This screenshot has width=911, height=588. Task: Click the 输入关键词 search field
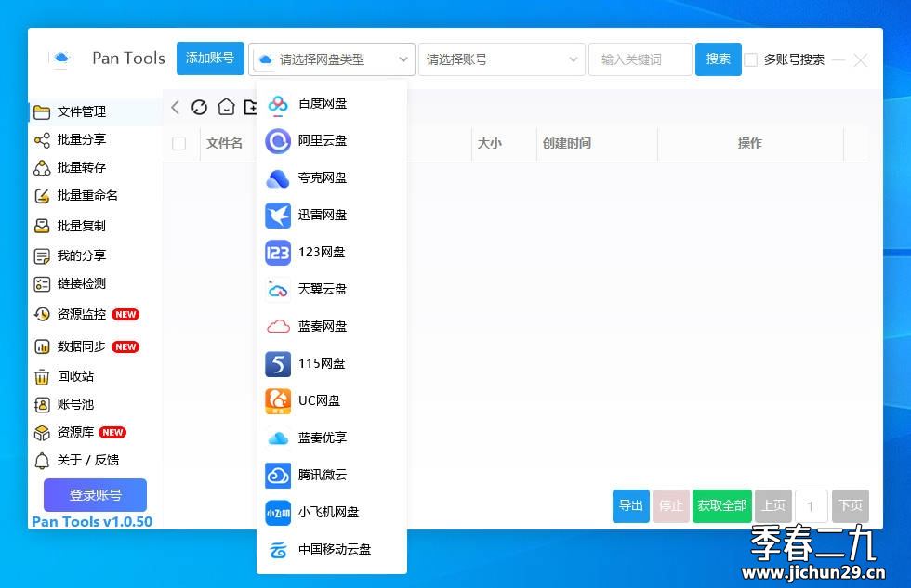[x=640, y=59]
